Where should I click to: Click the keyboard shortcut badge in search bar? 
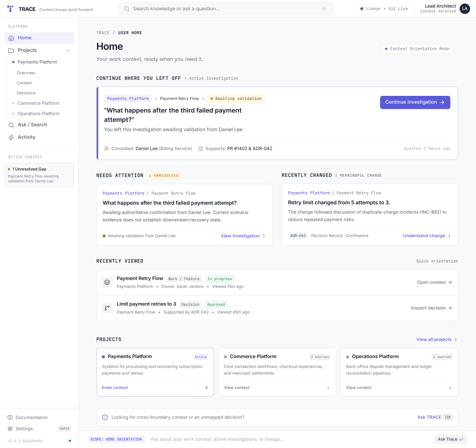(x=324, y=9)
